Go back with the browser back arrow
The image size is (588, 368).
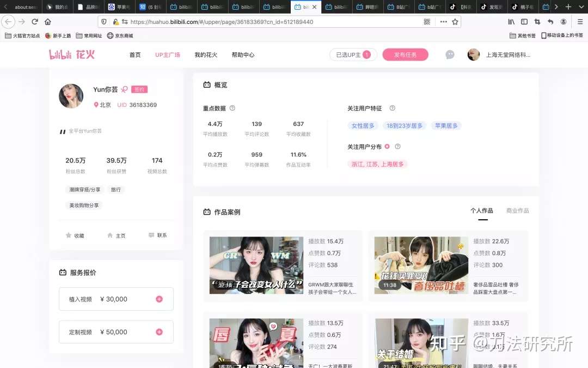point(8,22)
